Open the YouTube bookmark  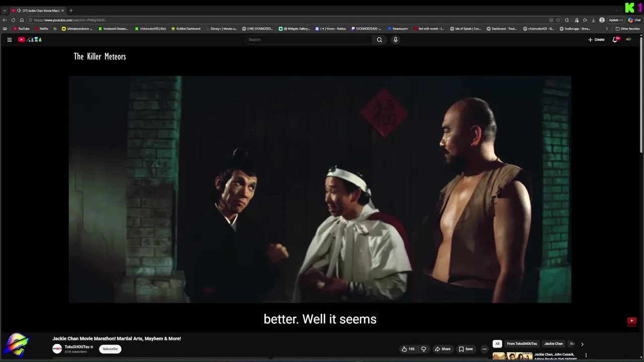click(21, 29)
